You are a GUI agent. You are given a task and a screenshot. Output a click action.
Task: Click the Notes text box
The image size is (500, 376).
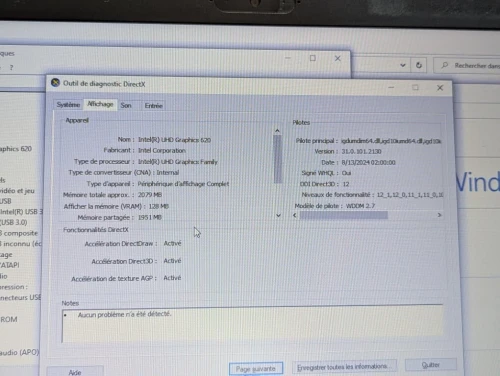tap(252, 325)
